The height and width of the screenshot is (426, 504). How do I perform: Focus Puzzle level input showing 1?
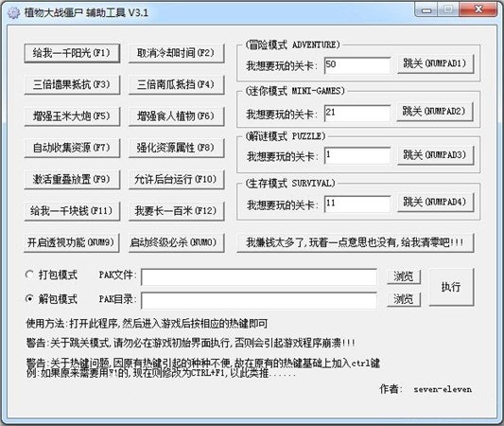tap(357, 156)
